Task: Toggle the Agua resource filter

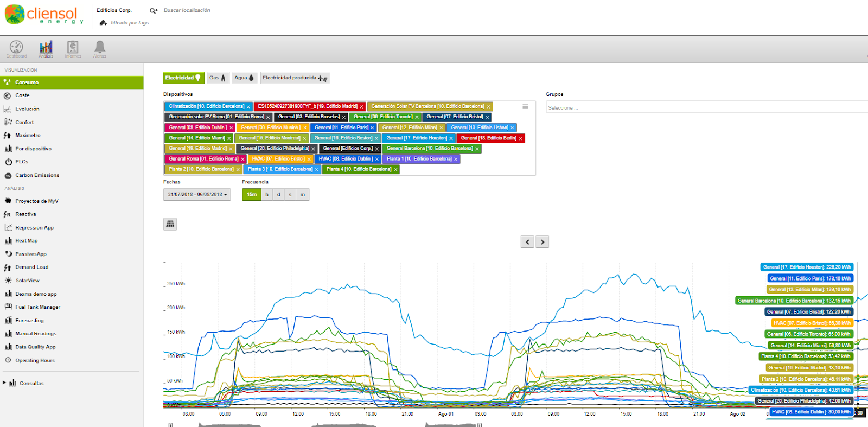Action: [x=244, y=78]
